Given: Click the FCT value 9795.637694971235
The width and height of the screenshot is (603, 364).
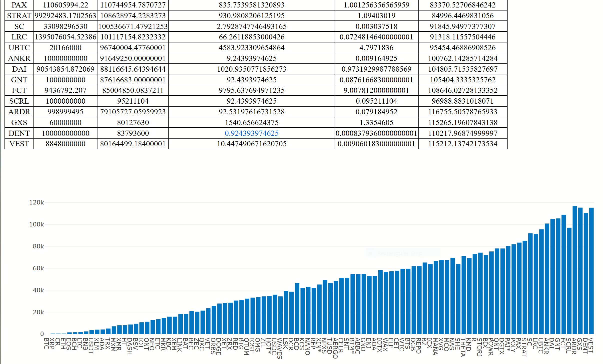Looking at the screenshot, I should pos(252,90).
